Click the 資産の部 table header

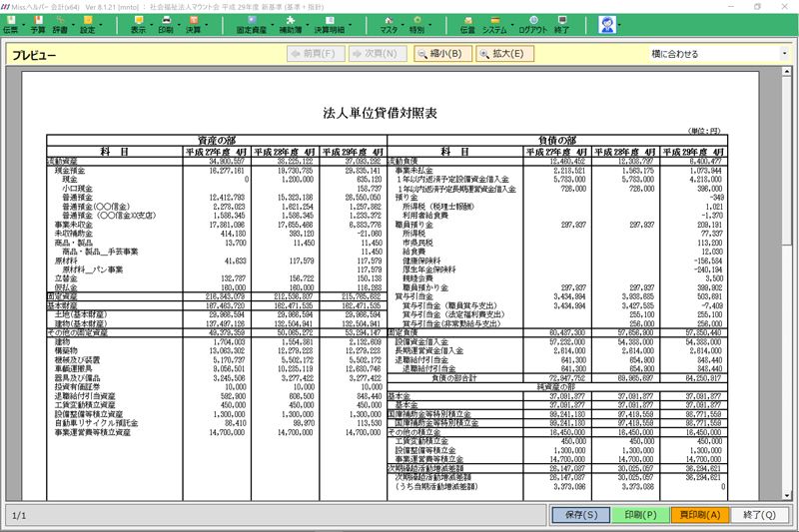[x=217, y=140]
